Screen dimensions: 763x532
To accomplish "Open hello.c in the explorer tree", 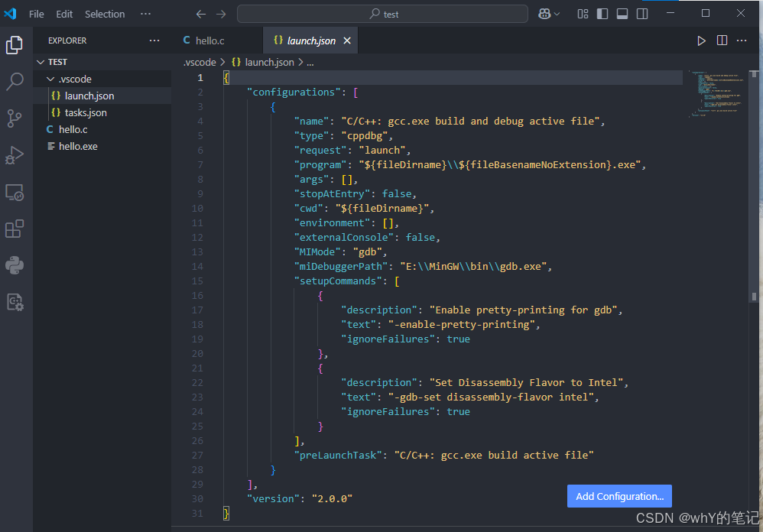I will (102, 129).
